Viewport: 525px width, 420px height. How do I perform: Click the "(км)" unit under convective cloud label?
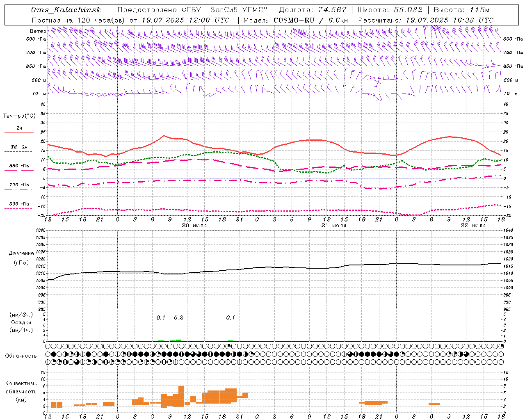click(21, 399)
